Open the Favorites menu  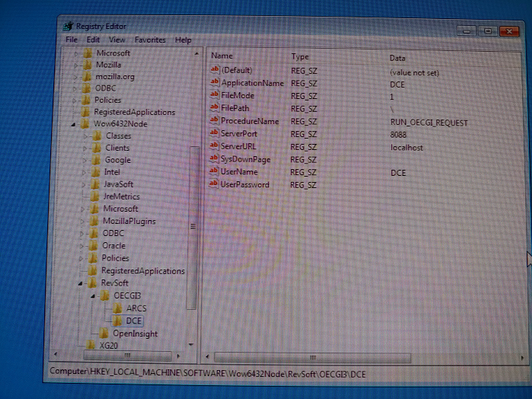pos(150,40)
